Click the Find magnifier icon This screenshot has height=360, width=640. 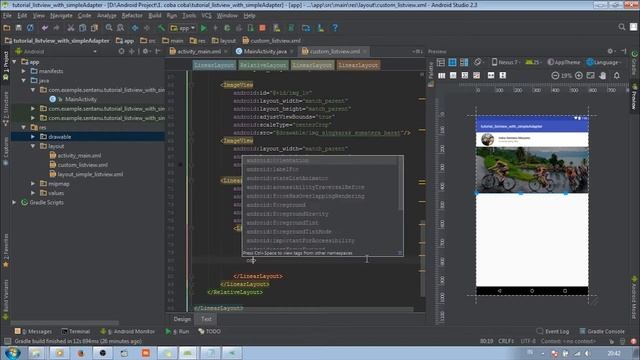[109, 28]
